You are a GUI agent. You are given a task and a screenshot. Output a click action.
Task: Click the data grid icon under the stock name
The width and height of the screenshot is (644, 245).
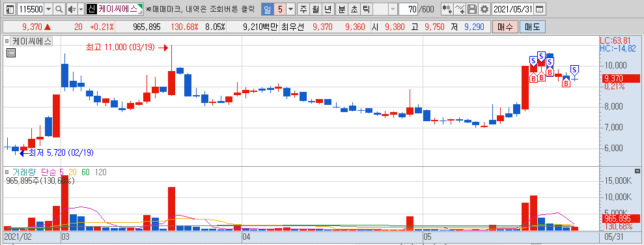[x=11, y=53]
